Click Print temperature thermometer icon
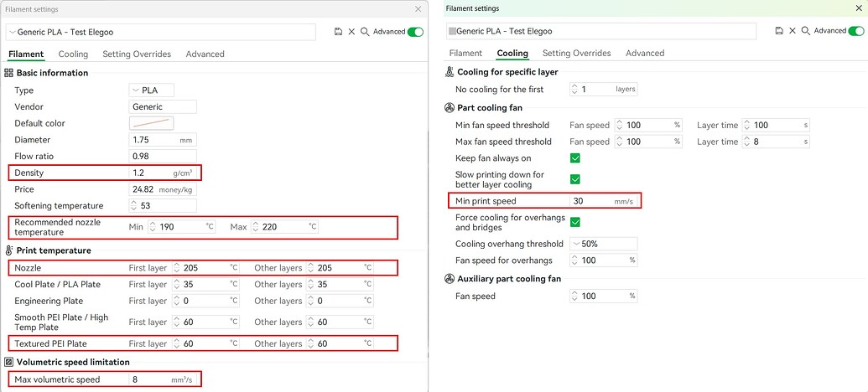Screen dimensions: 868x392 [9, 250]
